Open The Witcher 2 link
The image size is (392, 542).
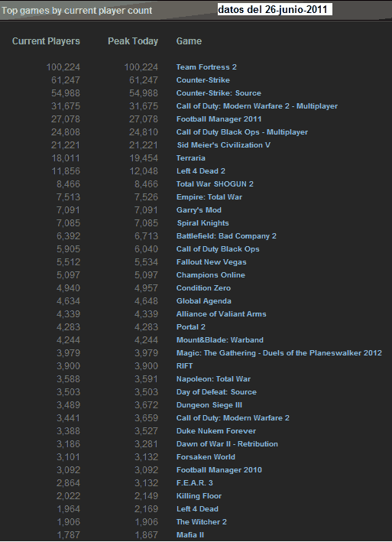[202, 522]
